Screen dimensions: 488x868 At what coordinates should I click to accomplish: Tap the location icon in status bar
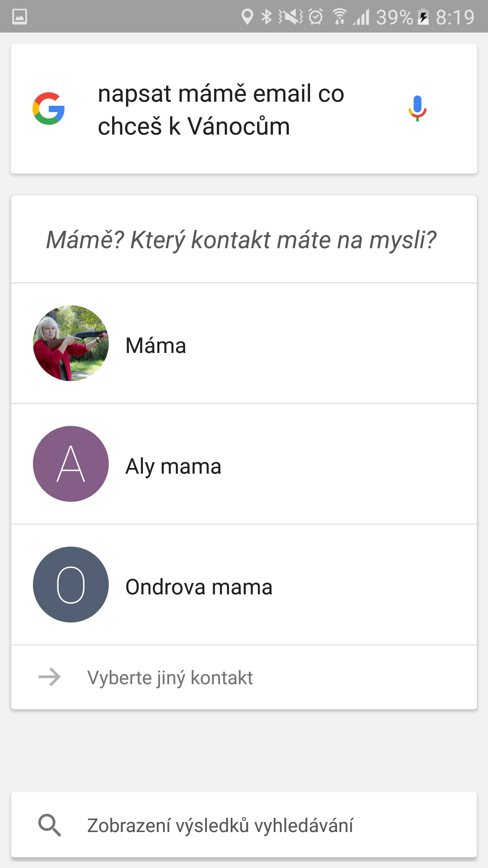tap(247, 17)
